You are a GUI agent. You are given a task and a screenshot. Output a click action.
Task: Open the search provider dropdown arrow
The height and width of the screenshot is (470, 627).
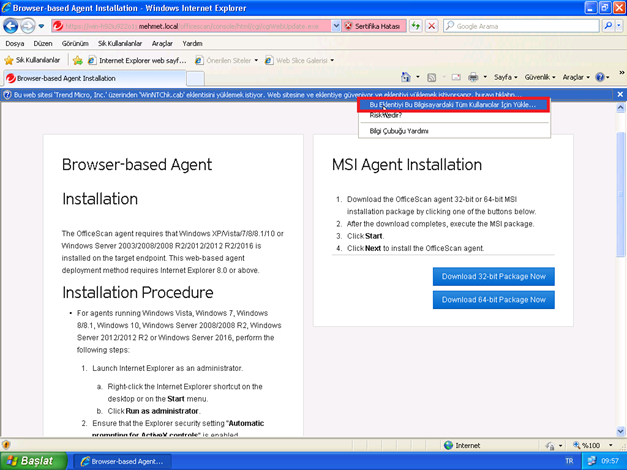[x=619, y=26]
